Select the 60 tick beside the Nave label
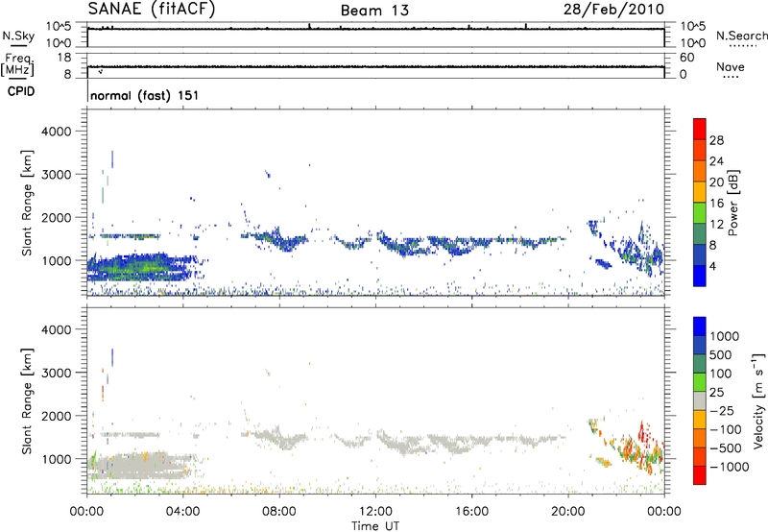Viewport: 768px width, 532px height. [x=687, y=58]
